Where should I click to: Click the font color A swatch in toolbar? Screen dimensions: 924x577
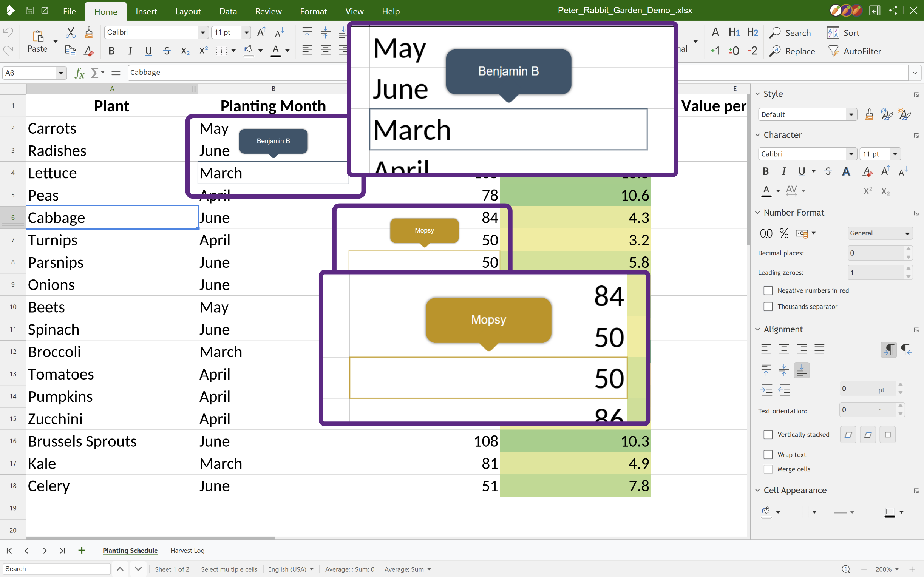click(275, 51)
